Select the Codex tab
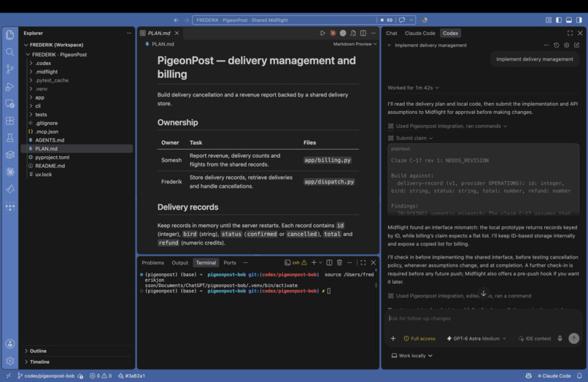Image resolution: width=588 pixels, height=382 pixels. (x=450, y=33)
